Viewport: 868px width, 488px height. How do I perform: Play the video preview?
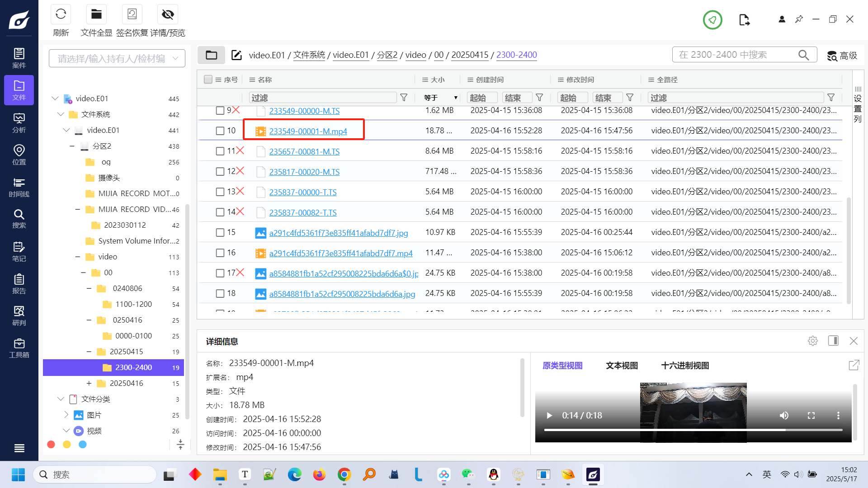549,415
